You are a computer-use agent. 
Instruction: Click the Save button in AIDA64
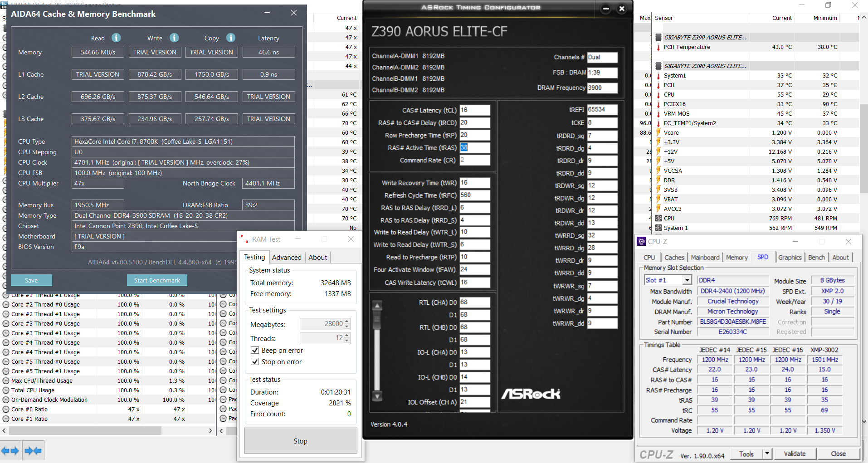pos(31,280)
